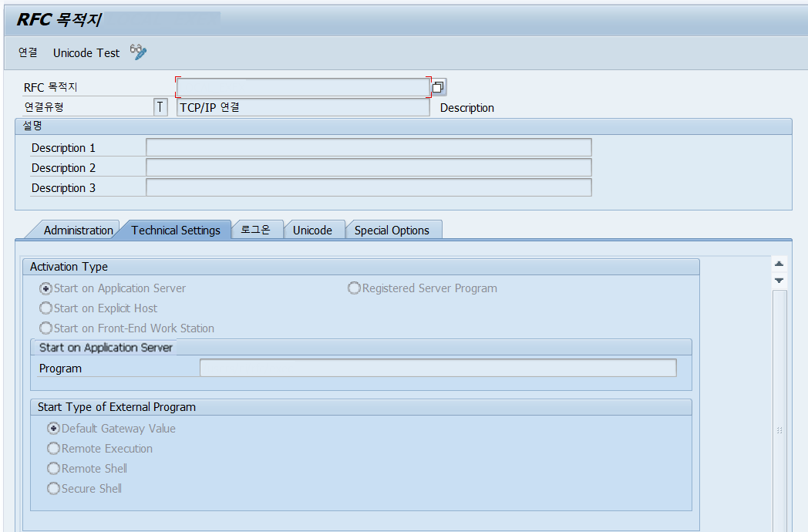Image resolution: width=808 pixels, height=532 pixels.
Task: Switch to the Administration tab
Action: click(79, 230)
